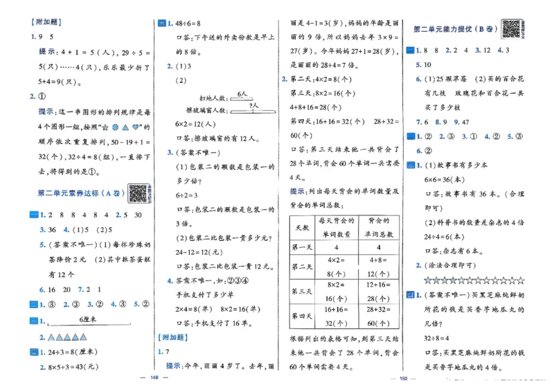
Task: Click the line segment labeled 6厘米
Action: pos(89,323)
